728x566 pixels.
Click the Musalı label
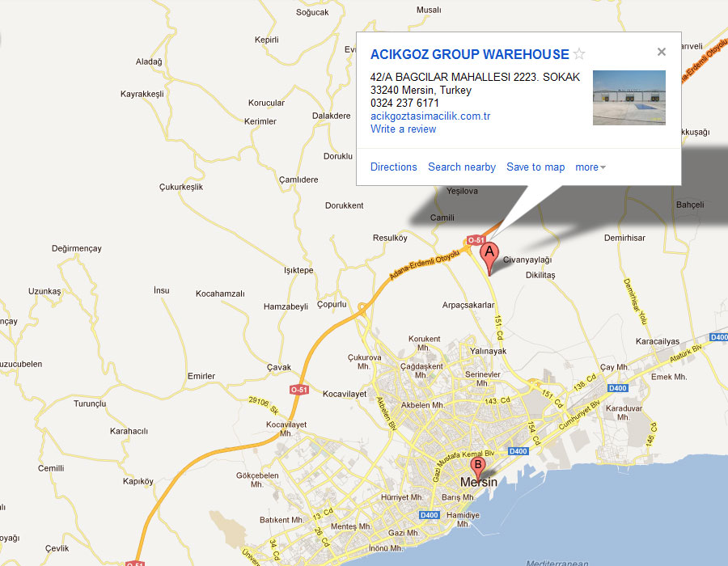pyautogui.click(x=429, y=10)
